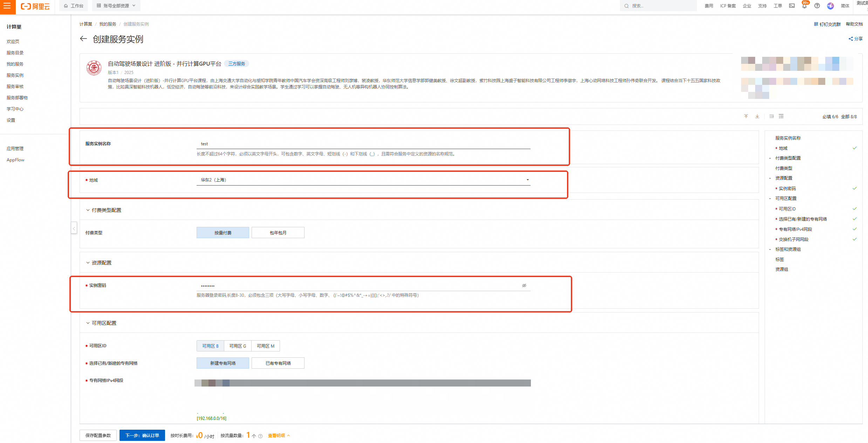
Task: Toggle password visibility eye icon
Action: 524,286
